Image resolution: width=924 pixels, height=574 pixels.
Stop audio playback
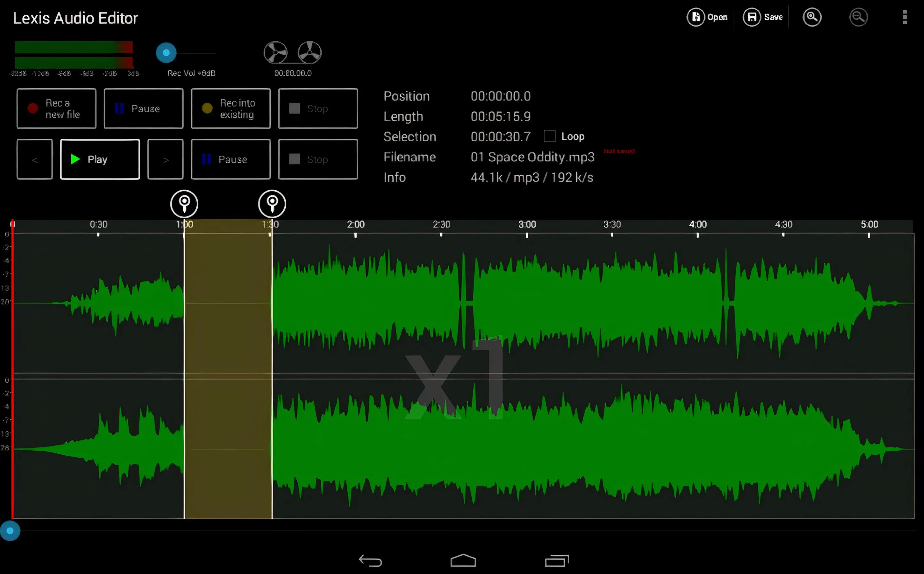[318, 160]
